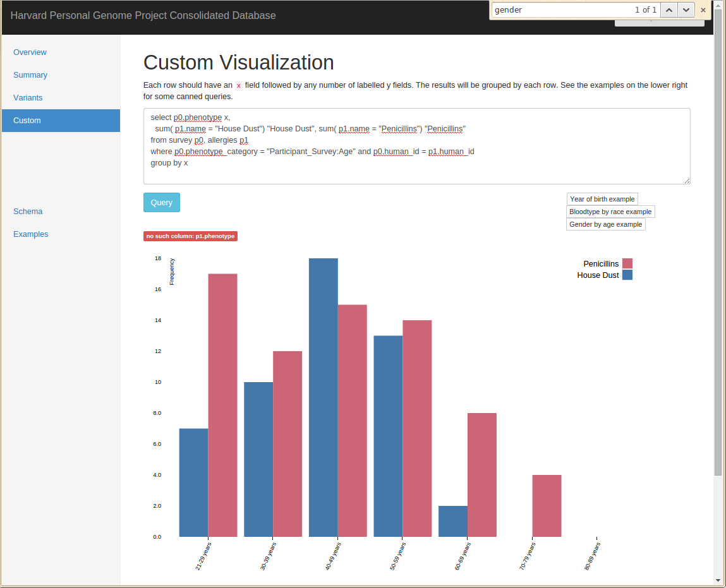This screenshot has width=726, height=588.
Task: Open the Schema sidebar link
Action: (28, 212)
